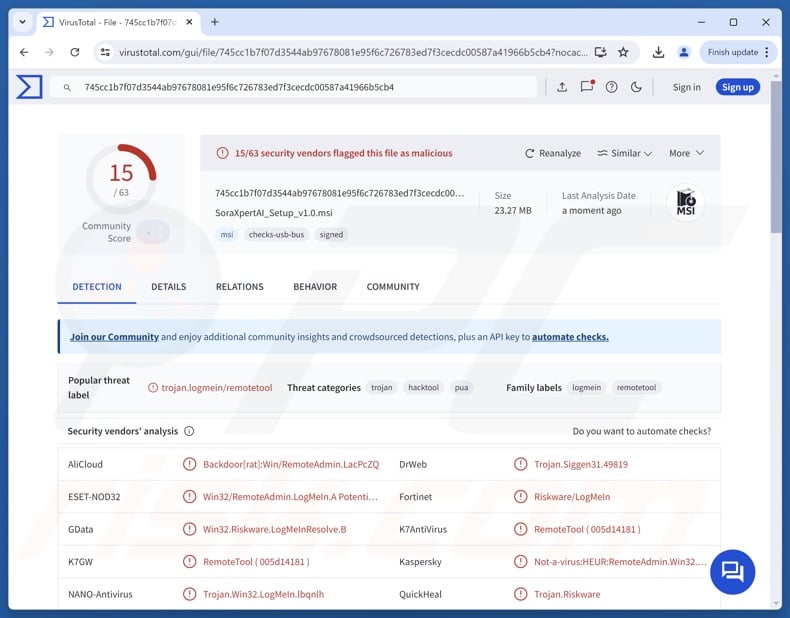Toggle dark mode moon icon
The image size is (790, 618).
(636, 87)
